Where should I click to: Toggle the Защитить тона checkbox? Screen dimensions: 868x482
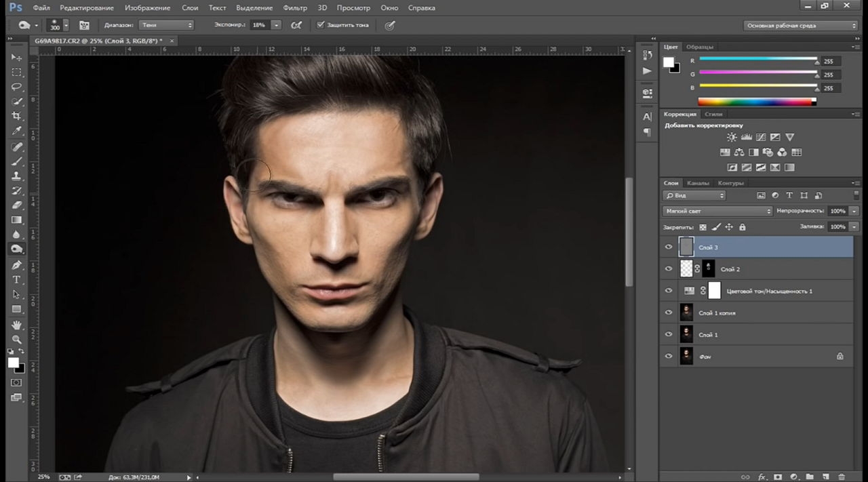pos(321,25)
